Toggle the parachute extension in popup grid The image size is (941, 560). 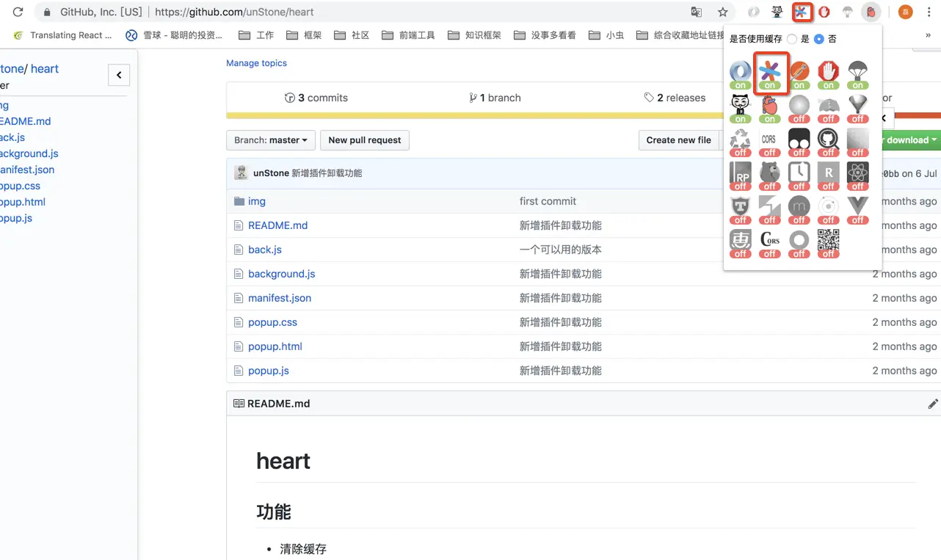[857, 73]
